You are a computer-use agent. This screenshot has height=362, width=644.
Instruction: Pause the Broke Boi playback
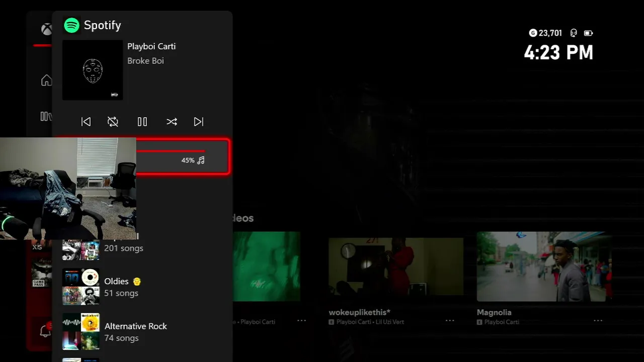coord(142,122)
